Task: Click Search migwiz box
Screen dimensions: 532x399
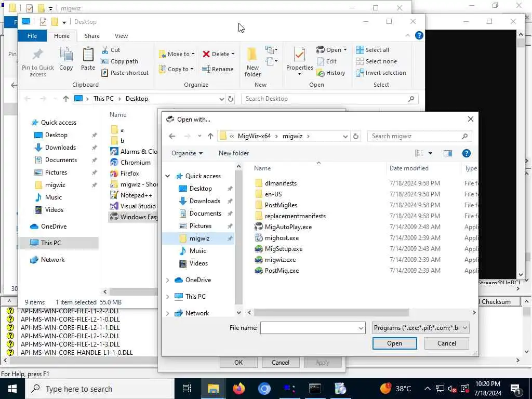Action: tap(419, 136)
